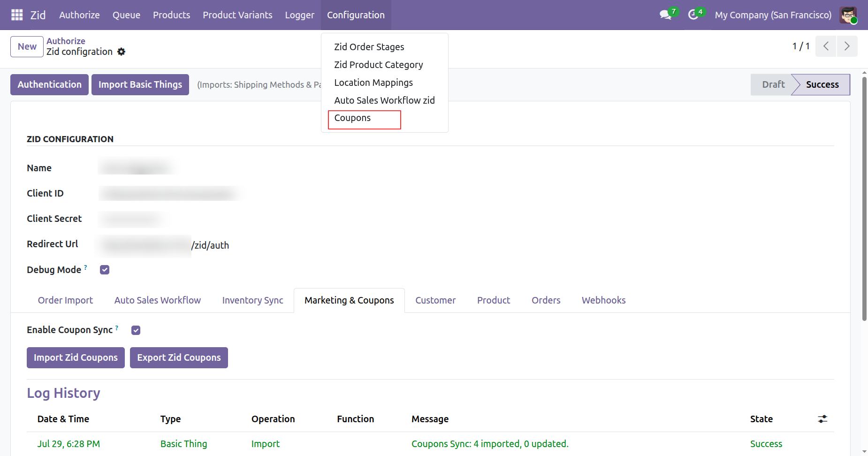Click the page vertical scrollbar

(x=864, y=199)
